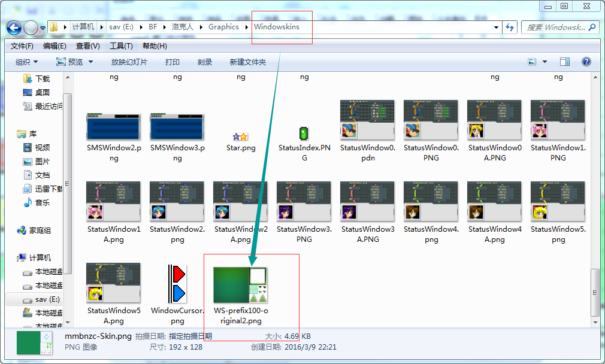
Task: Expand the Graphics breadcrumb arrow
Action: point(246,27)
